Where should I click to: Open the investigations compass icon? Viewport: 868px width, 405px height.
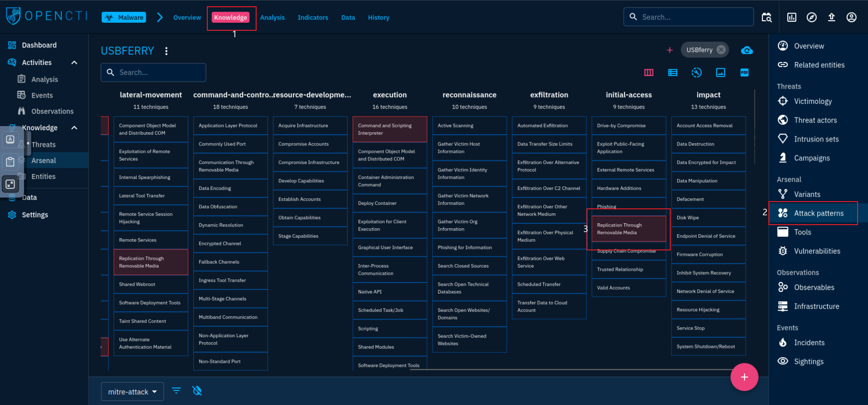click(x=811, y=17)
